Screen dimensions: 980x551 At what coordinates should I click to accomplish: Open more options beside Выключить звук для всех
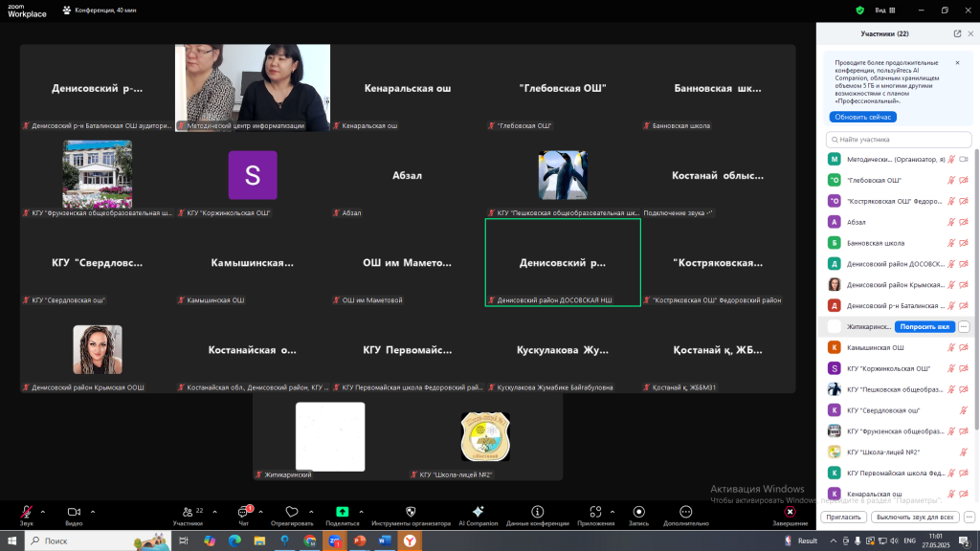coord(969,518)
